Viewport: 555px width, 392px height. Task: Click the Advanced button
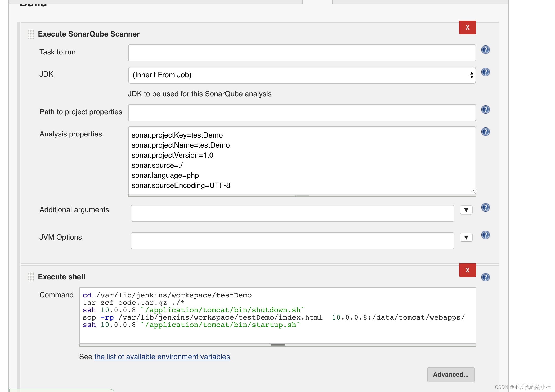pos(450,374)
